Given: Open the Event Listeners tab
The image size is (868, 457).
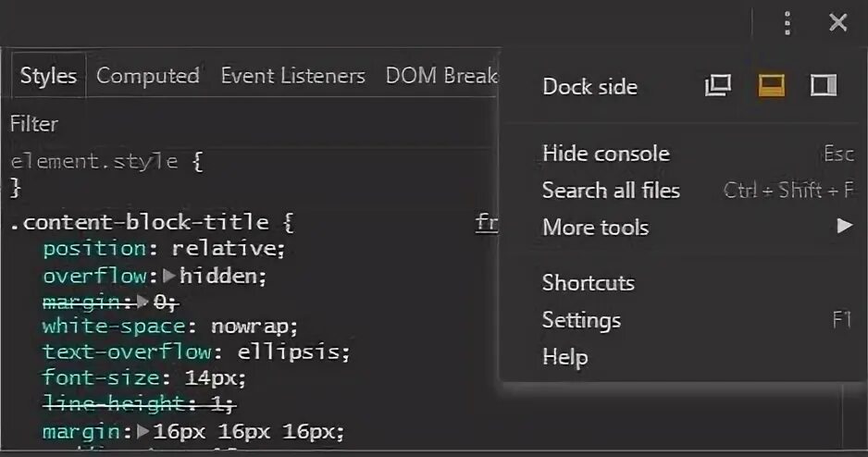Looking at the screenshot, I should pyautogui.click(x=292, y=76).
